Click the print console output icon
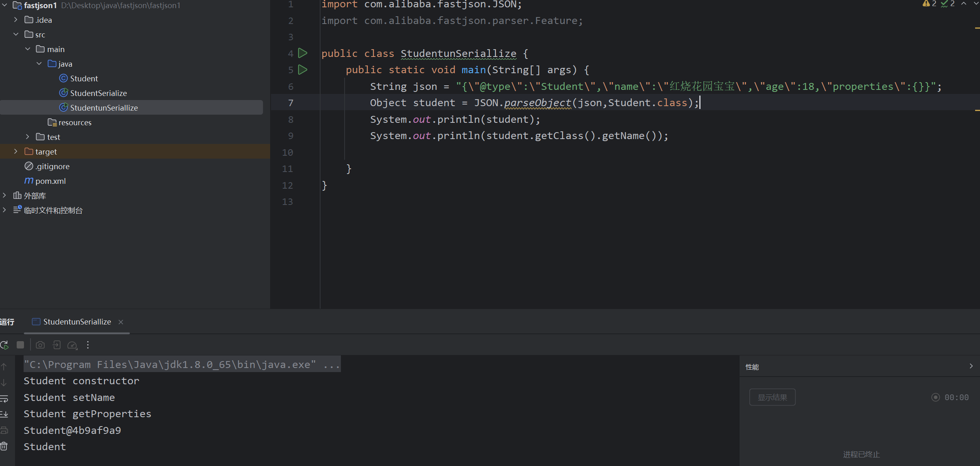The image size is (980, 466). coord(4,430)
